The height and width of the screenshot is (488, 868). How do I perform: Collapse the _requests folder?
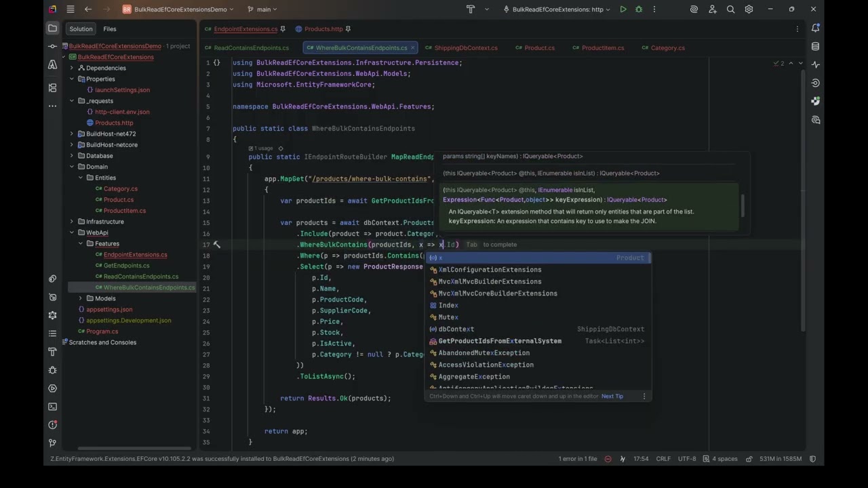click(72, 101)
